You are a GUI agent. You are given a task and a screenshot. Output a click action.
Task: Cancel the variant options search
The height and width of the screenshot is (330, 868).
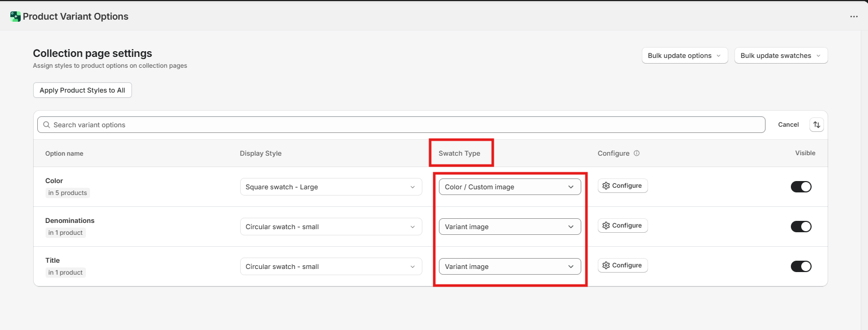pos(788,125)
